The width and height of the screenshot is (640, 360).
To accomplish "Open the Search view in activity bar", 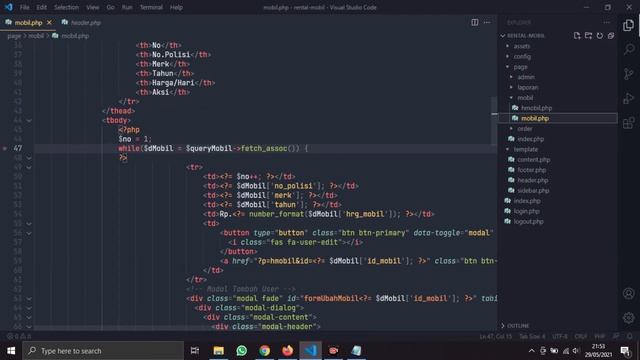I will (x=629, y=49).
